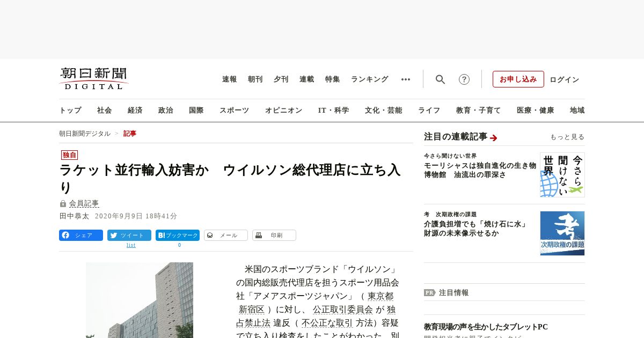Click the お申し込み subscribe button

tap(518, 79)
